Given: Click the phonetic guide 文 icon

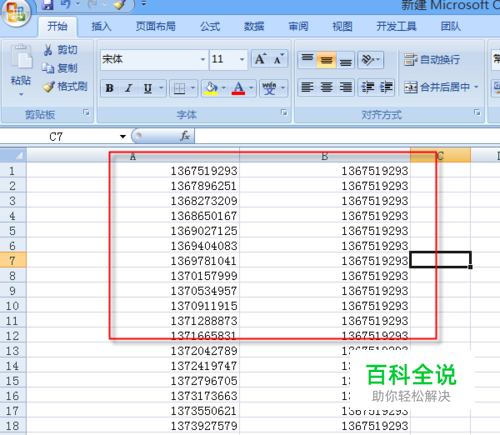Looking at the screenshot, I should point(269,88).
